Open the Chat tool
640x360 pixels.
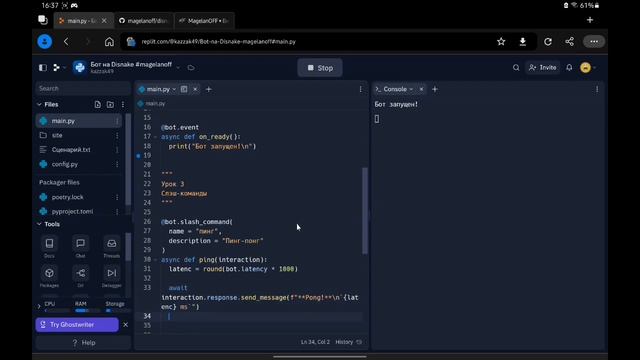point(80,247)
